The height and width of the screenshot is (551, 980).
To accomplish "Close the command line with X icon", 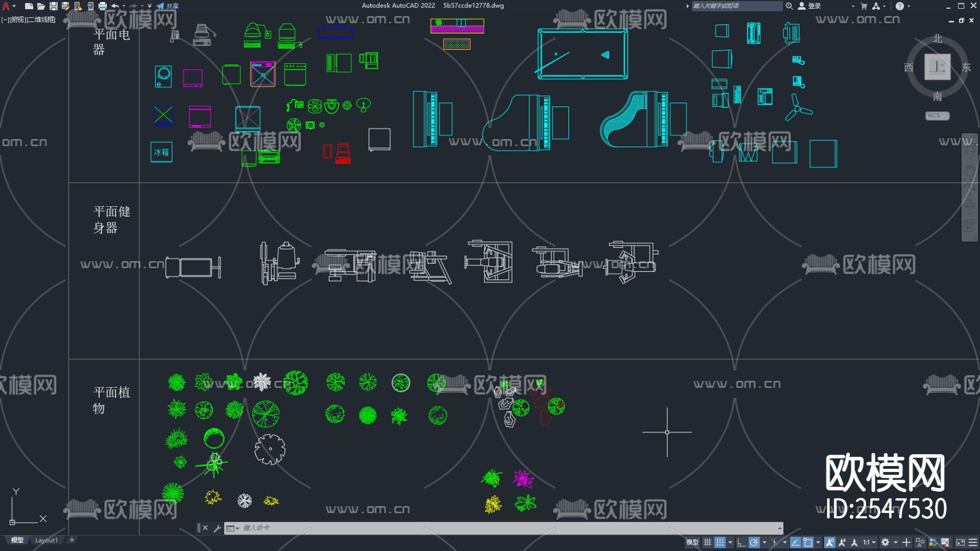I will pos(205,528).
